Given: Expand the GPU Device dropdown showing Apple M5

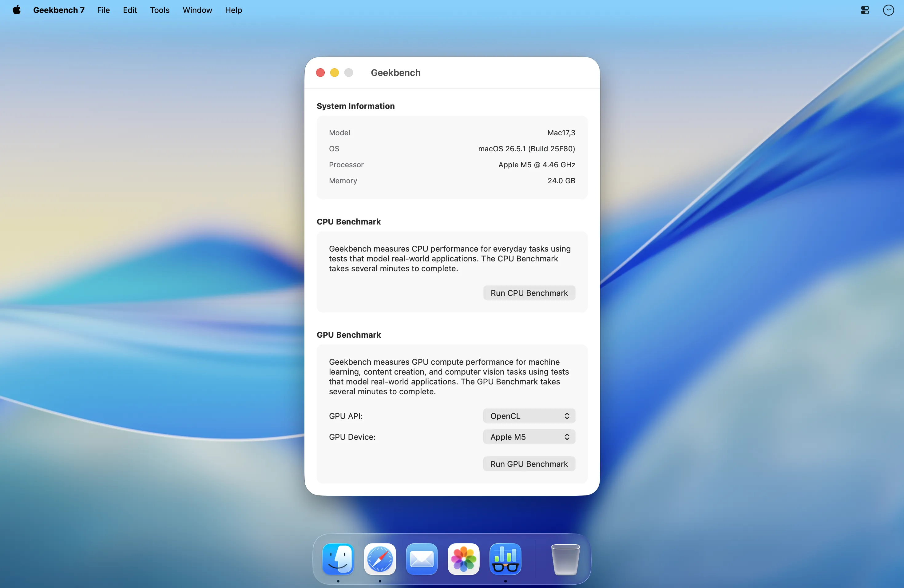Looking at the screenshot, I should pyautogui.click(x=529, y=437).
